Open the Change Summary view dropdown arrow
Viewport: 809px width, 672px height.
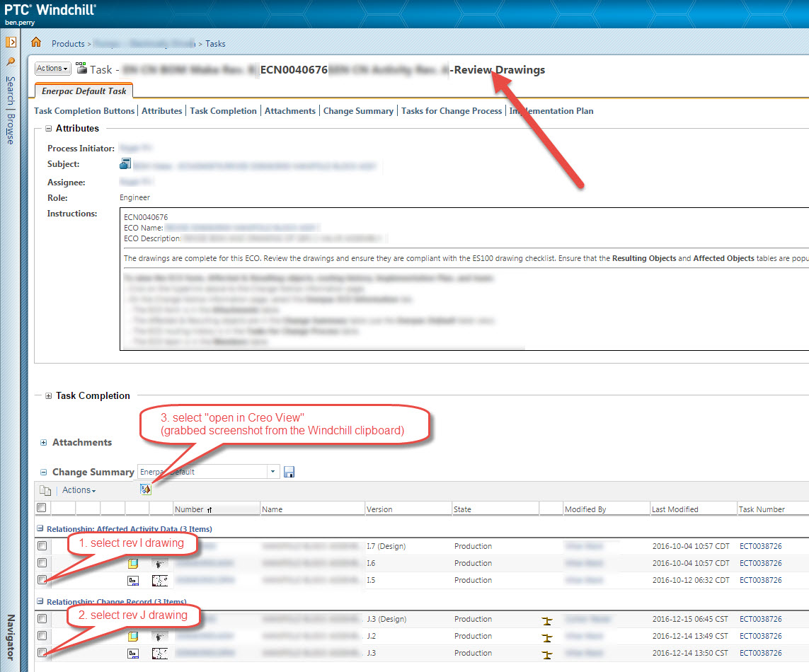pos(273,471)
